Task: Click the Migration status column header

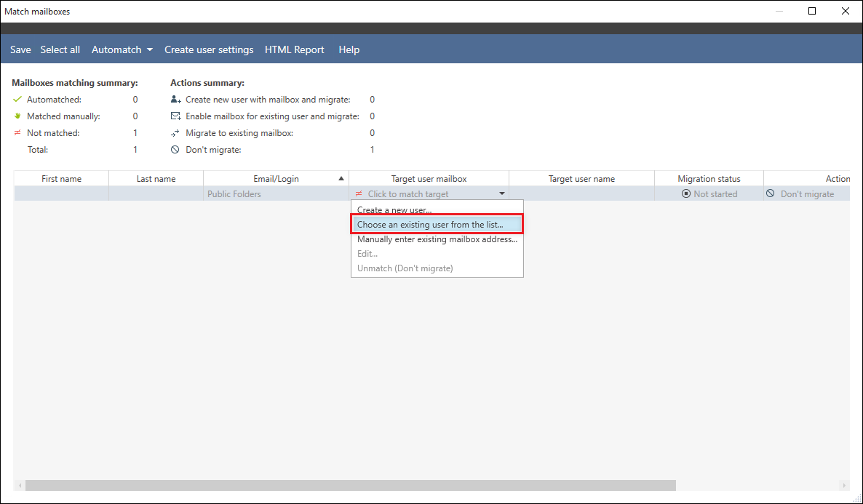Action: [x=709, y=179]
